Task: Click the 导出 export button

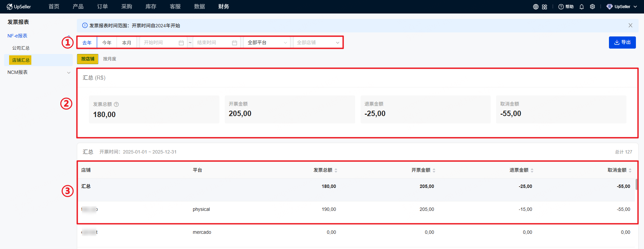Action: point(622,43)
